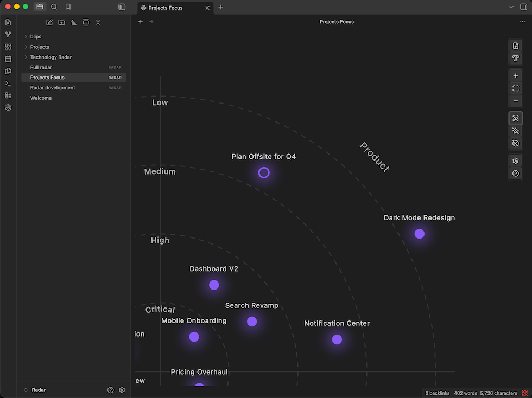
Task: Select the Mobile Onboarding blip
Action: pyautogui.click(x=194, y=337)
